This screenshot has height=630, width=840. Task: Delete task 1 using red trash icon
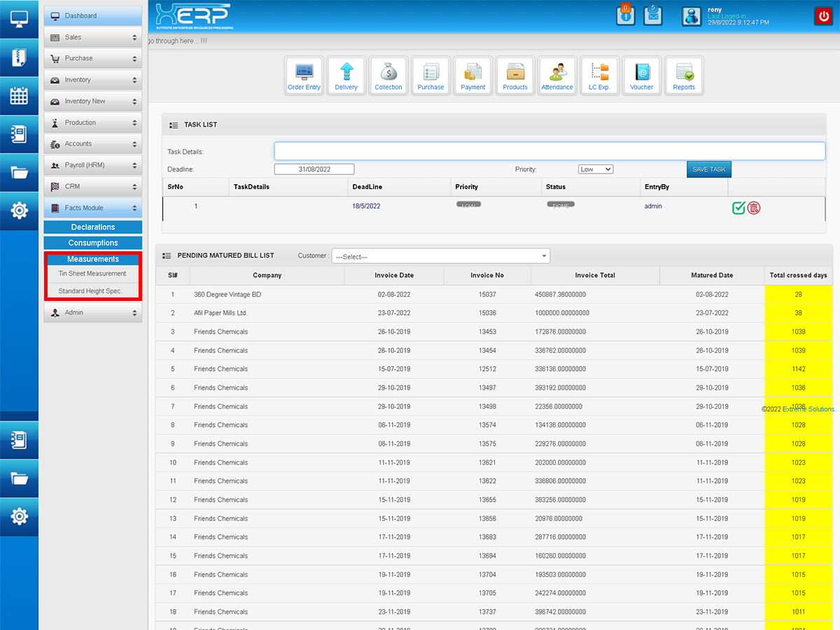[754, 207]
